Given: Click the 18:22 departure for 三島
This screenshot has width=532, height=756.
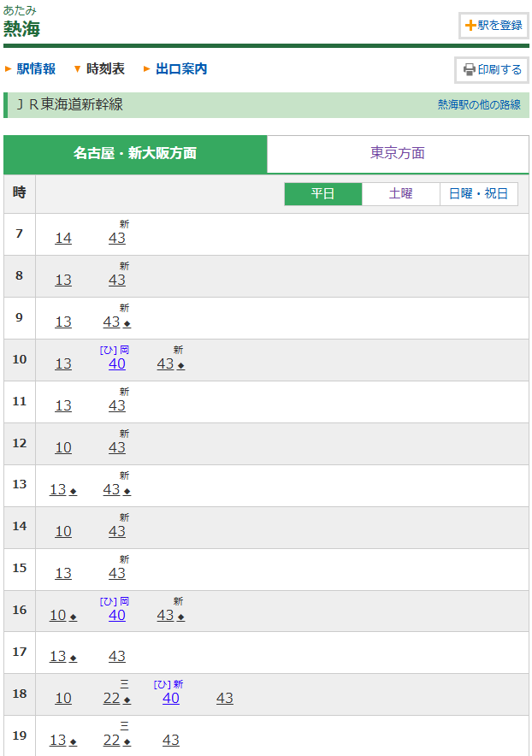Looking at the screenshot, I should (x=112, y=698).
